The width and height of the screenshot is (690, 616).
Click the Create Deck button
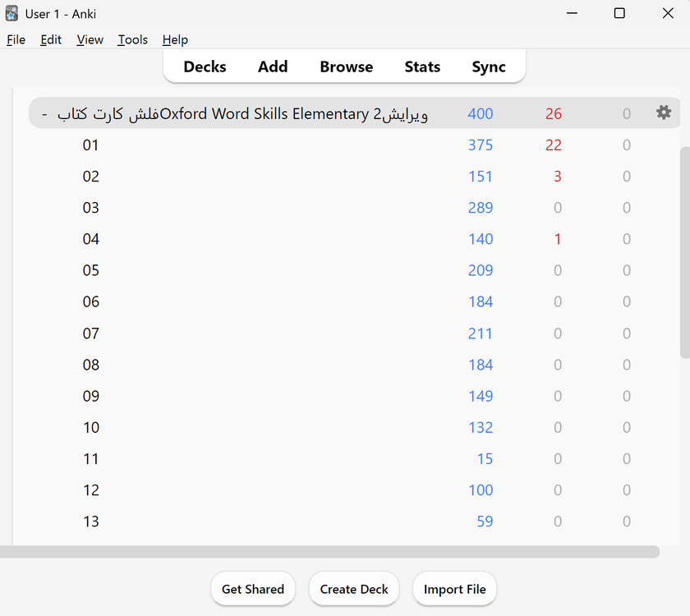pos(354,589)
